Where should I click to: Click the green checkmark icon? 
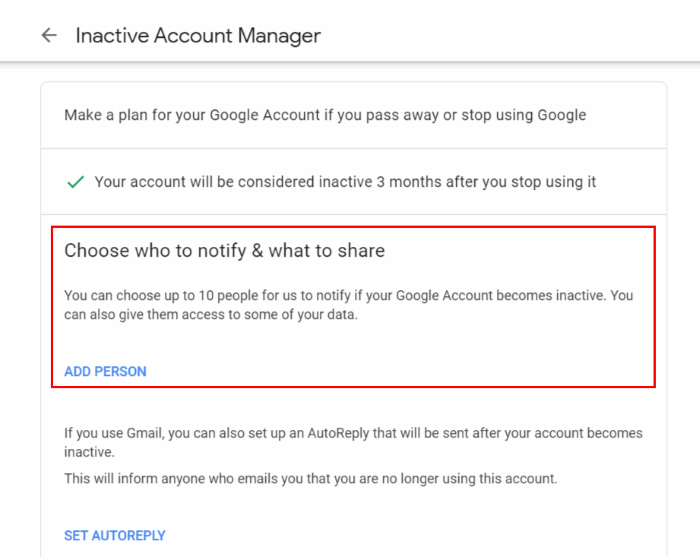pos(75,182)
